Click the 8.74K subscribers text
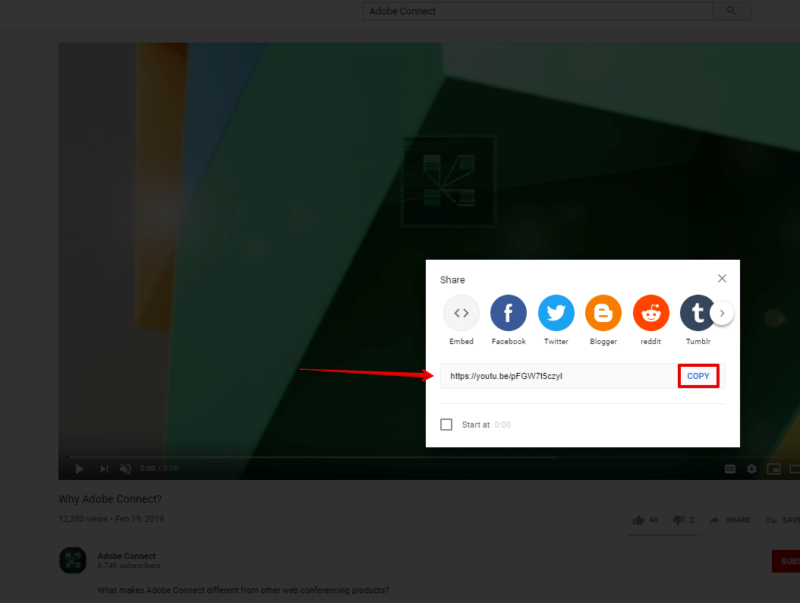Viewport: 800px width, 603px height. (129, 566)
